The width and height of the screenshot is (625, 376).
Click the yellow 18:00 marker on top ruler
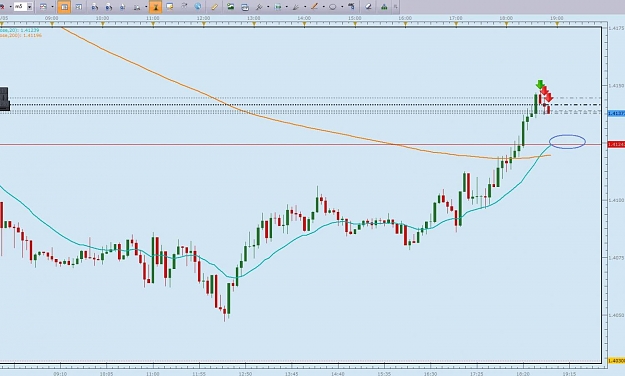pos(507,24)
